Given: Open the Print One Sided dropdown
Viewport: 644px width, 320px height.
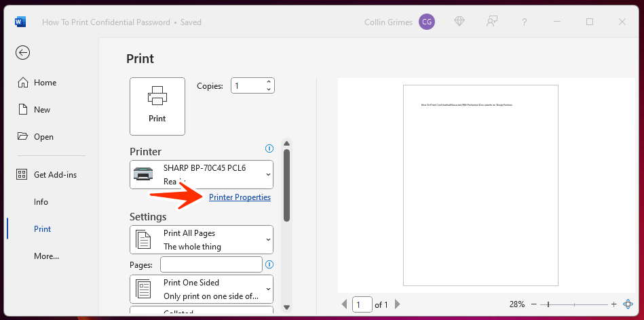Looking at the screenshot, I should (x=202, y=289).
